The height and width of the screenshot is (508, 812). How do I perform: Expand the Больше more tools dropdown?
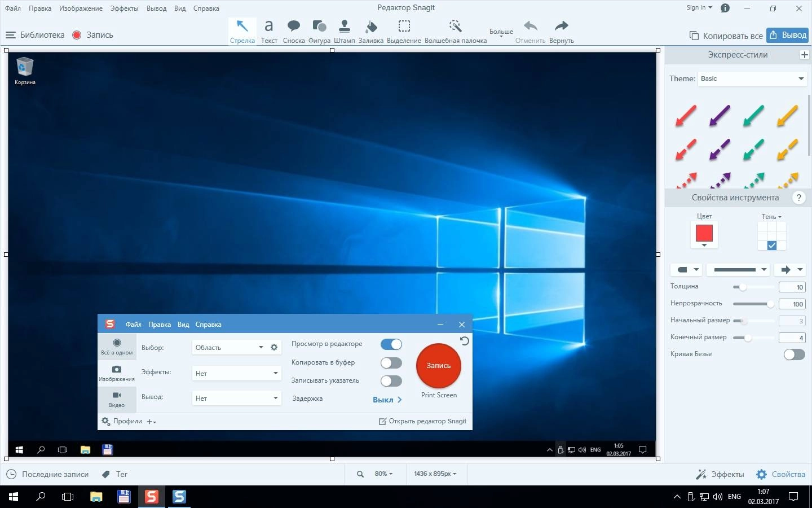501,33
